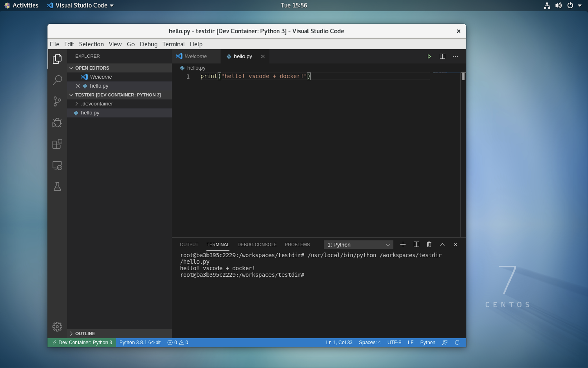588x368 pixels.
Task: Click the editor vertical scrollbar thumb
Action: click(463, 76)
